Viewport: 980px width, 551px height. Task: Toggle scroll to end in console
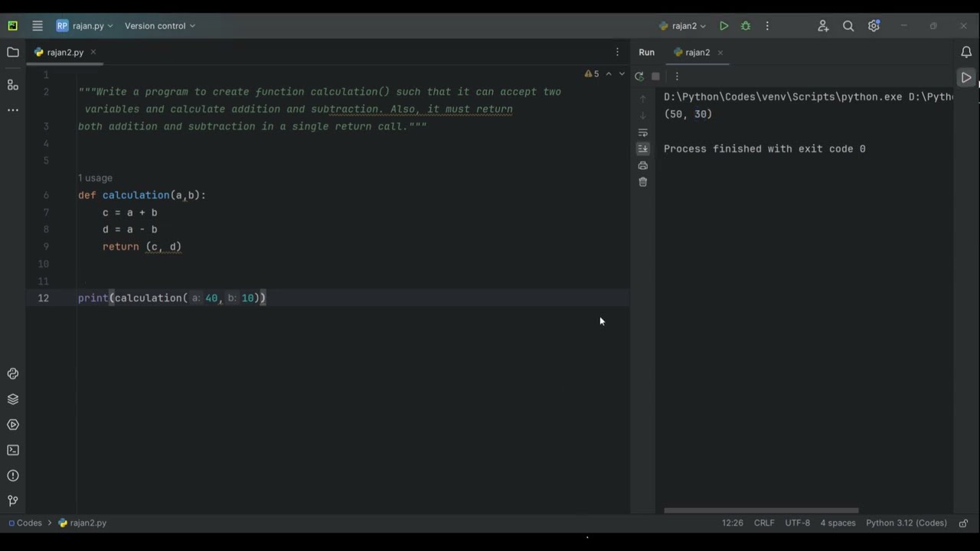[x=643, y=148]
